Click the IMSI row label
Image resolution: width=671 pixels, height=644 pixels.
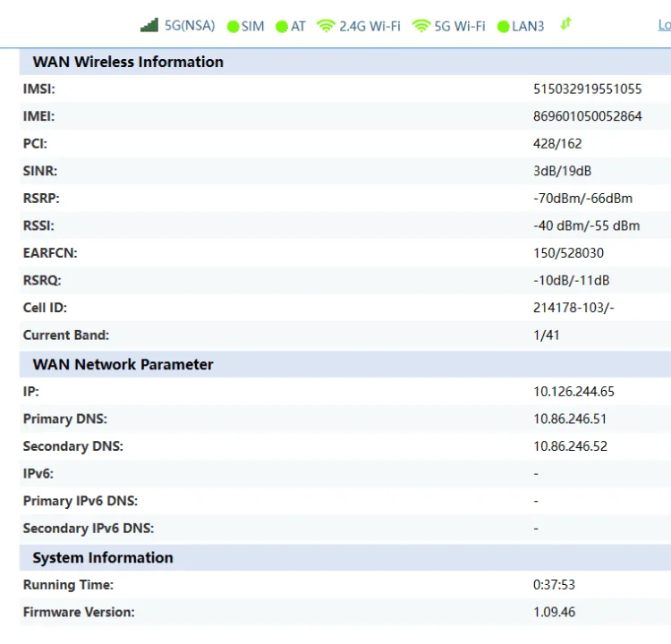point(39,89)
